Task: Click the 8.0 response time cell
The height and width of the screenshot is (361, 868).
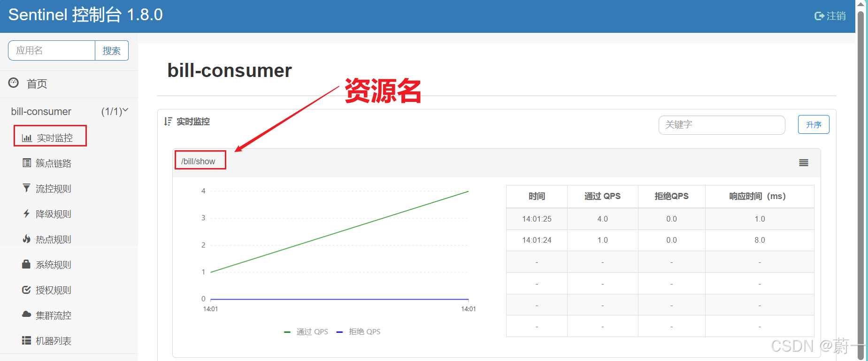Action: click(760, 240)
